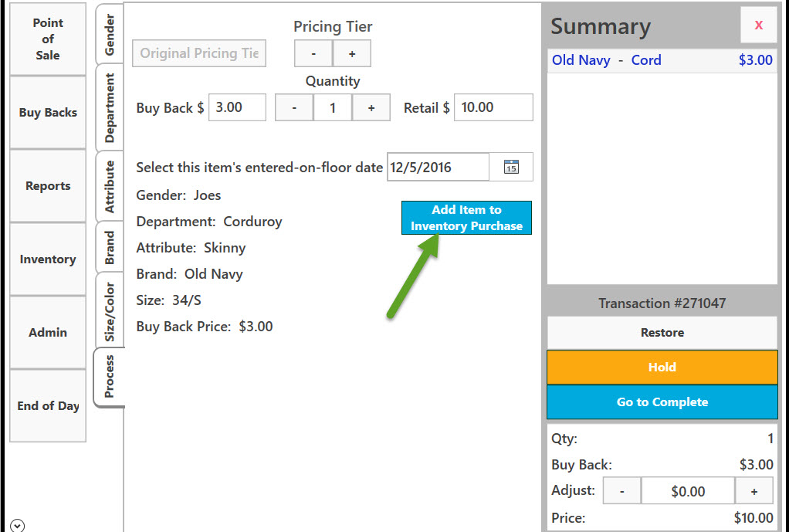Open the Brand tab

point(109,247)
